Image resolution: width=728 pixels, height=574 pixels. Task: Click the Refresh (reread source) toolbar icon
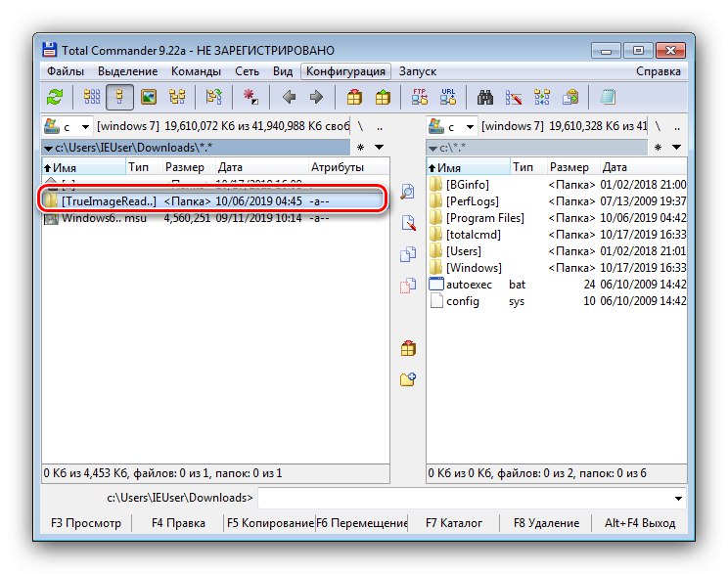pyautogui.click(x=55, y=97)
